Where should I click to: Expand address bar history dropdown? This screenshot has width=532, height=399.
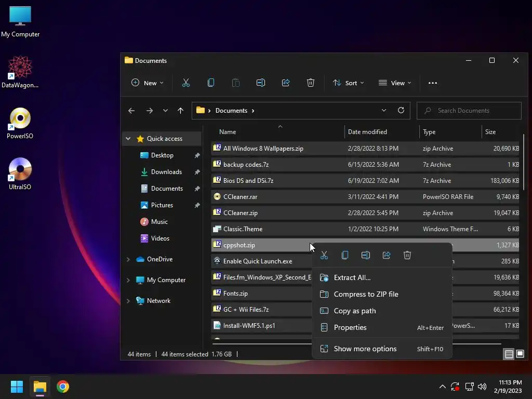(384, 110)
